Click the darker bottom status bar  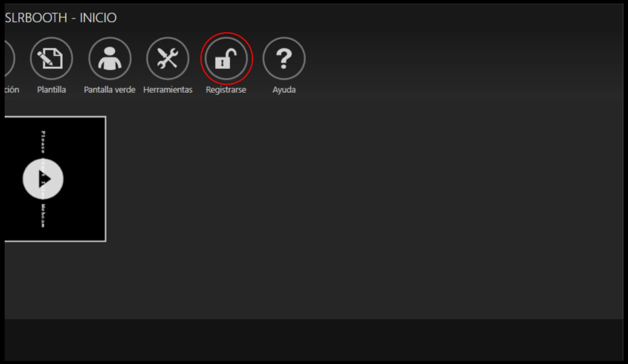[313, 339]
